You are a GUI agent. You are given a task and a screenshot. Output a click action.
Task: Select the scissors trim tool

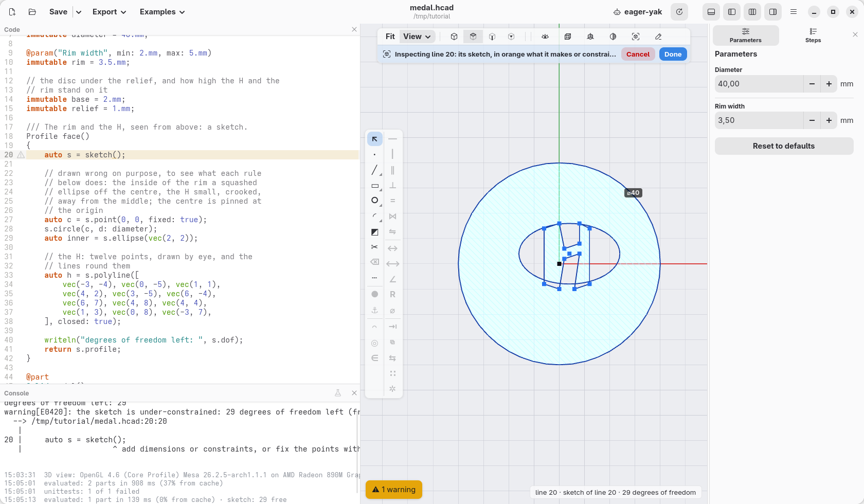point(374,247)
